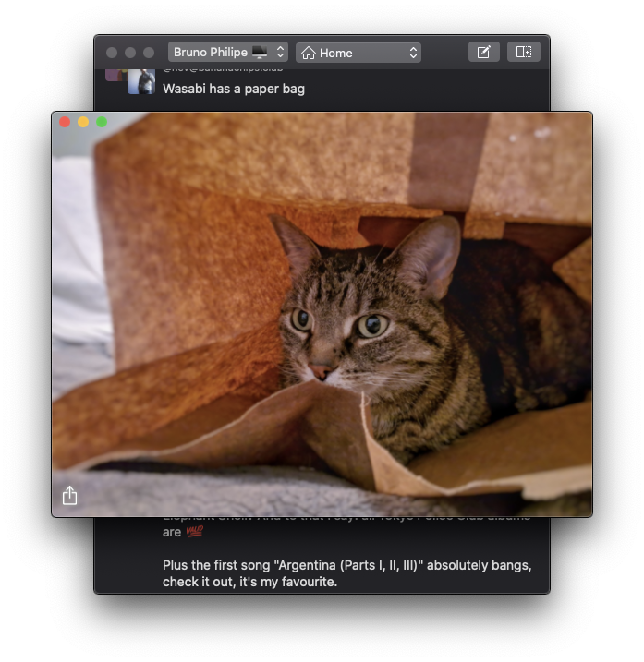Close the main timeline window behind preview

coord(112,53)
